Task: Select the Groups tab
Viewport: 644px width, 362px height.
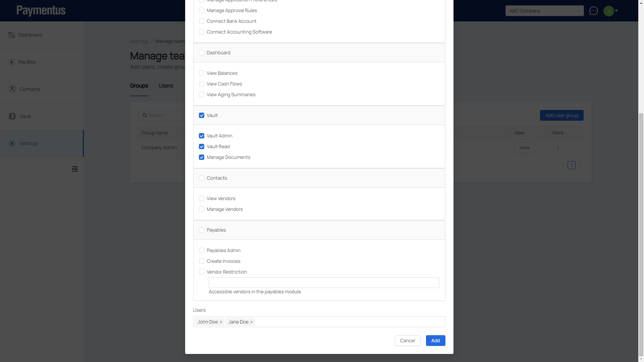Action: pos(139,86)
